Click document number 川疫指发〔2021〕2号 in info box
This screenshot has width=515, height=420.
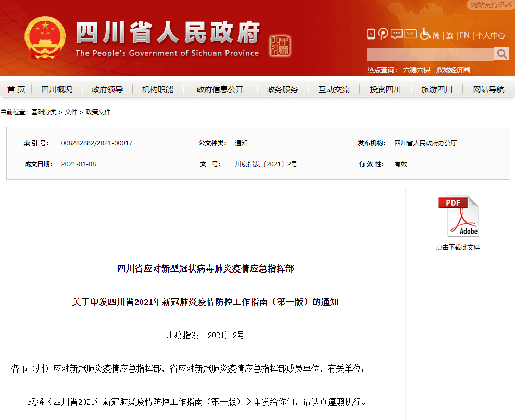click(x=266, y=164)
